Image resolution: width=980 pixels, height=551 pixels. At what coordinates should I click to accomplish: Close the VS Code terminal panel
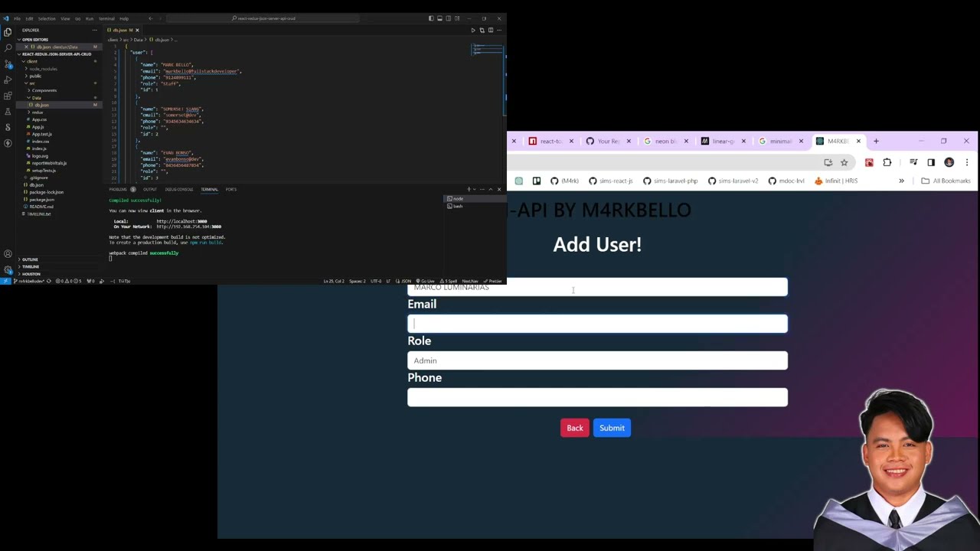point(499,189)
